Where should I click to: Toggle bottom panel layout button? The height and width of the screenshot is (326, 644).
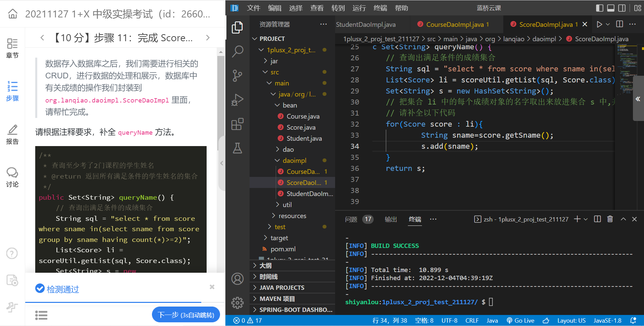(x=611, y=8)
